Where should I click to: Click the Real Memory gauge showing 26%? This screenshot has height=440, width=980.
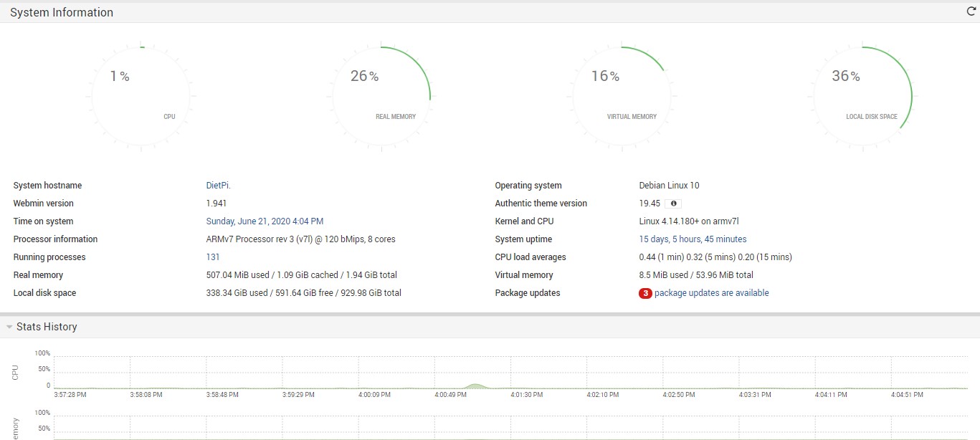381,97
